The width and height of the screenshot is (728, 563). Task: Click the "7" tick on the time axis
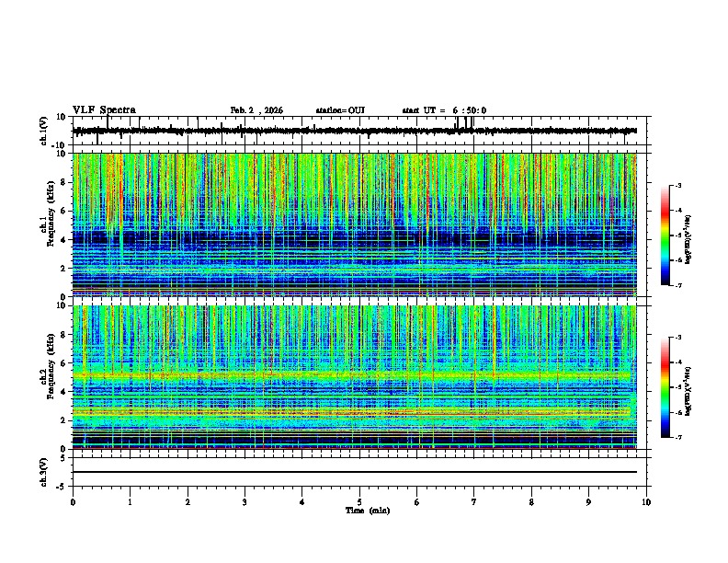tap(474, 502)
